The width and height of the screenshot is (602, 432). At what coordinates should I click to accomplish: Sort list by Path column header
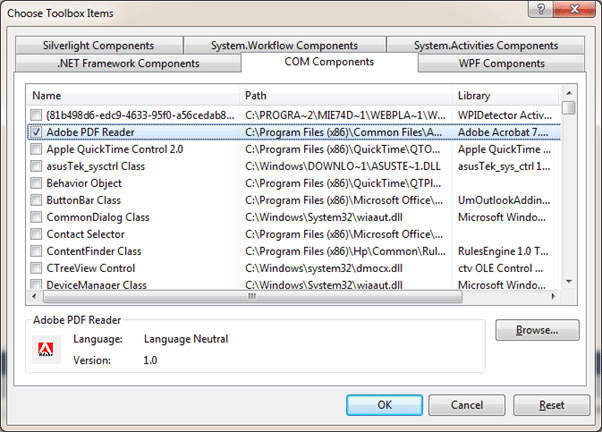[346, 95]
